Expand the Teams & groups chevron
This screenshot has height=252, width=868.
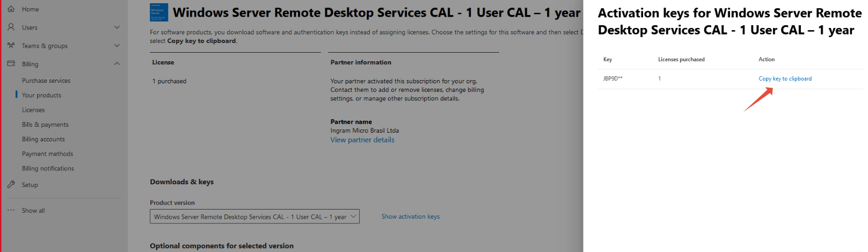pos(117,46)
